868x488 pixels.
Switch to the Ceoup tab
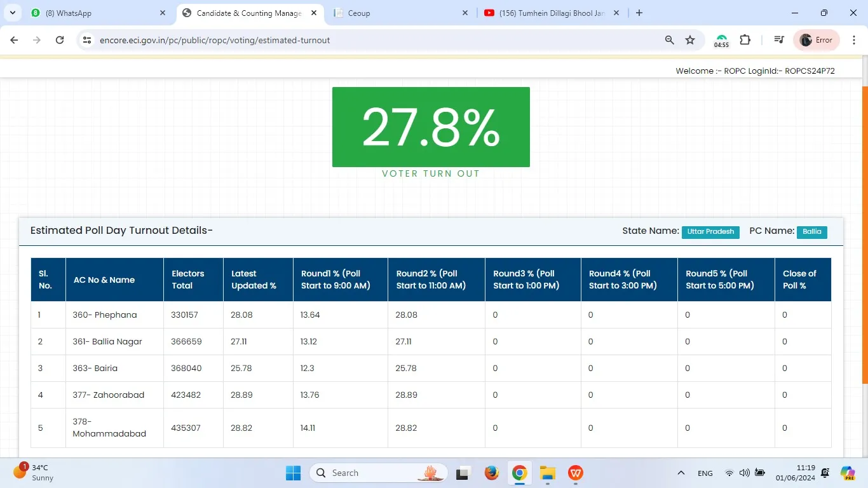[x=401, y=13]
